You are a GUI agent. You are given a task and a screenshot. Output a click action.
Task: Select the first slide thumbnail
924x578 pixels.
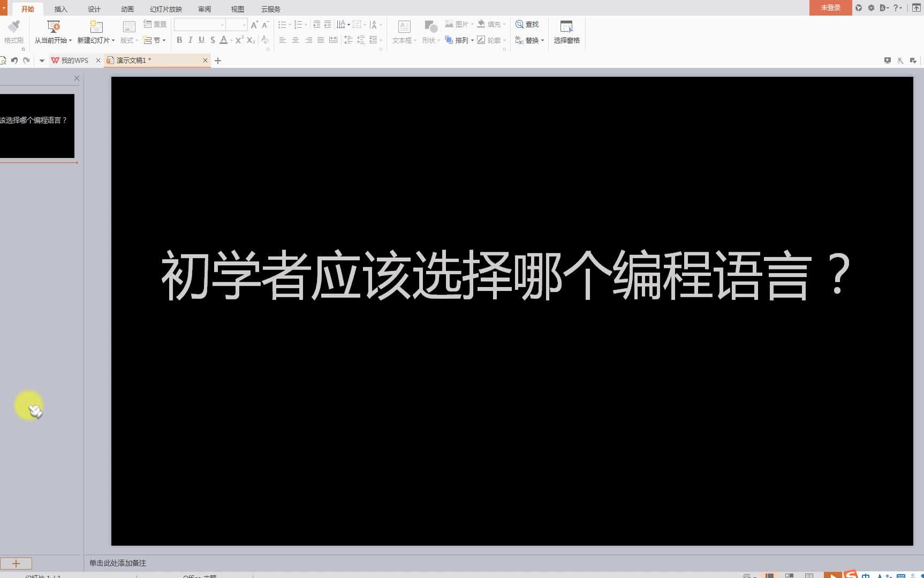coord(37,125)
